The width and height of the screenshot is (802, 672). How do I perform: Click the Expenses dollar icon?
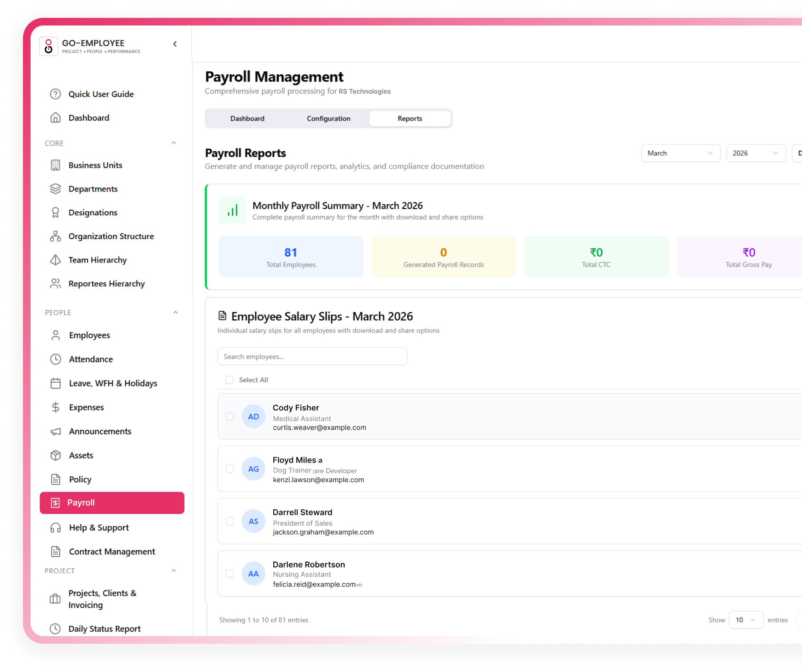coord(56,407)
